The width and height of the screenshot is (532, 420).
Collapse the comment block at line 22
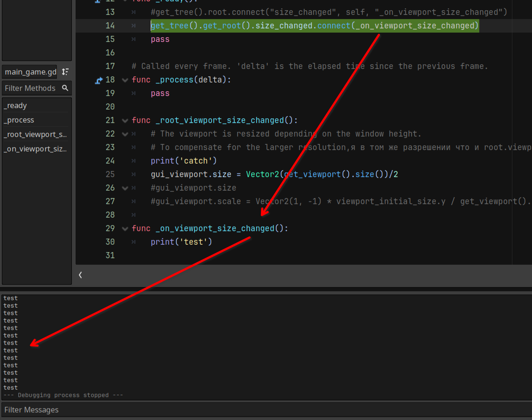click(x=125, y=134)
